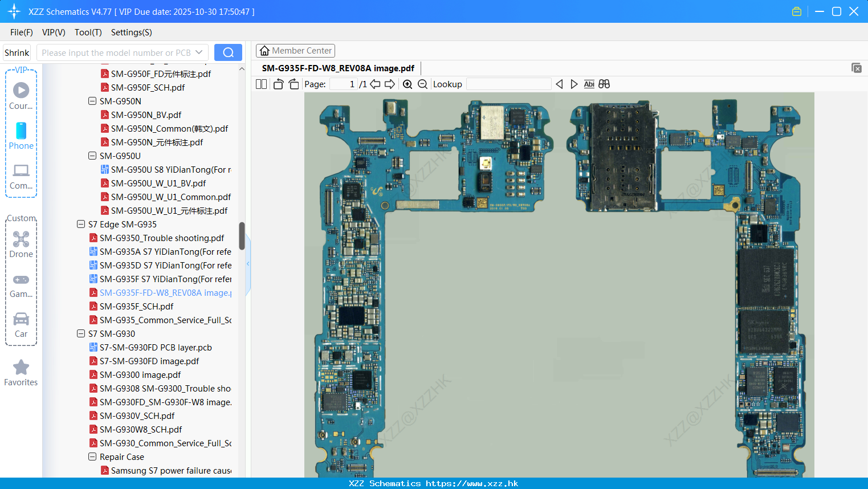Close all tabs icon at top right

(x=856, y=68)
